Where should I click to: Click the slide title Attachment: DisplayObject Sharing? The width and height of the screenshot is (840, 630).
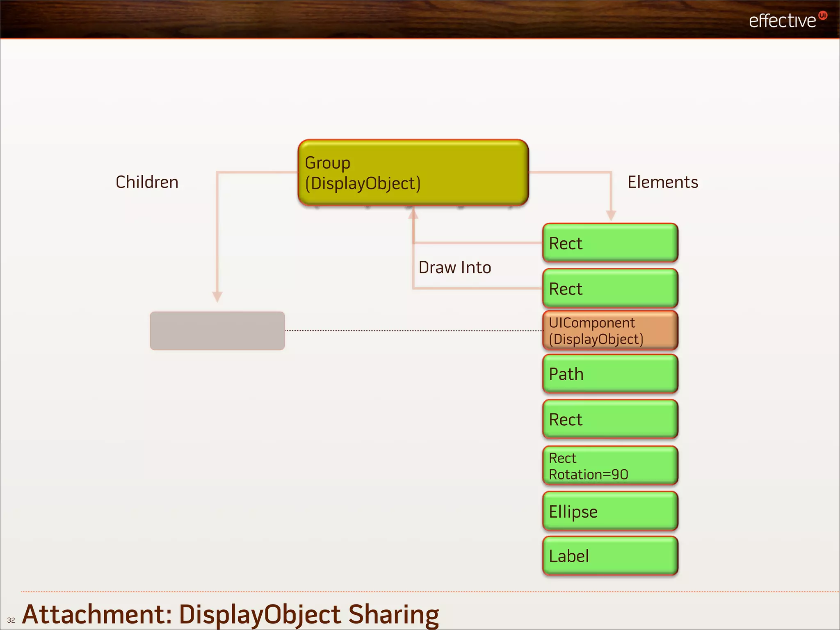(230, 614)
